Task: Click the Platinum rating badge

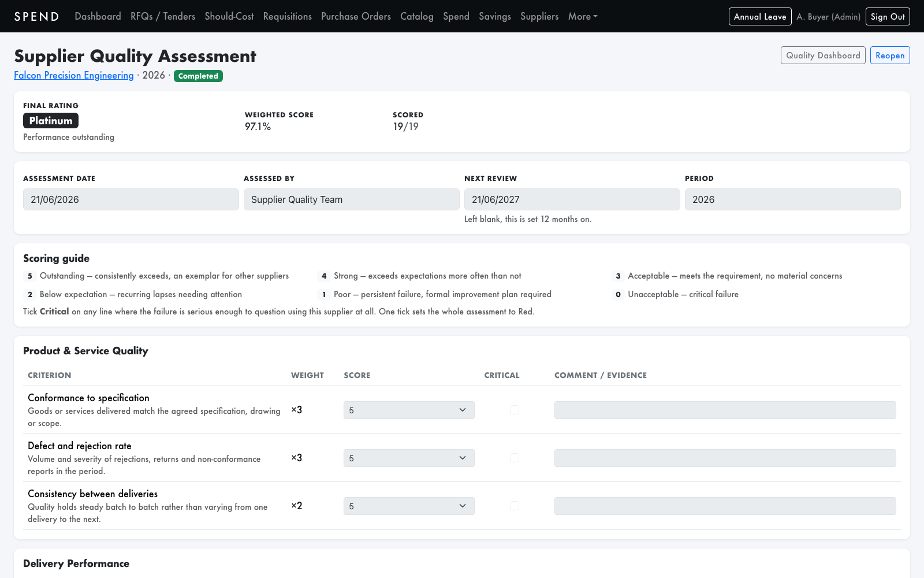Action: (x=51, y=120)
